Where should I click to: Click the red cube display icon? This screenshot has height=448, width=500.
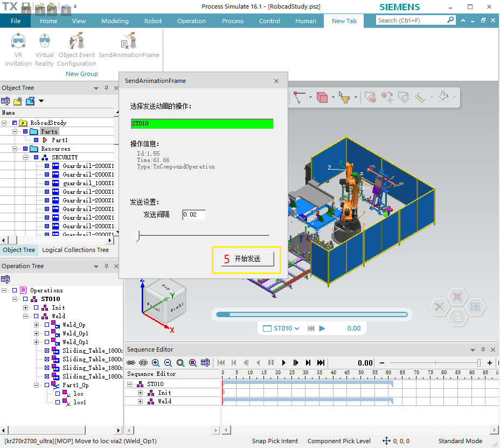point(322,97)
